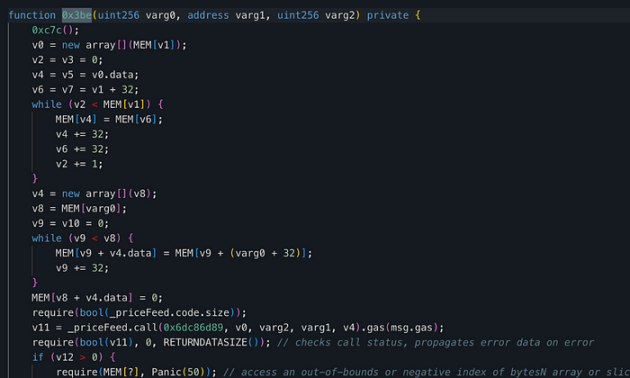Click the line 'v6 = v7 = v1 + 32;'
Viewport: 630px width, 378px height.
click(x=85, y=90)
